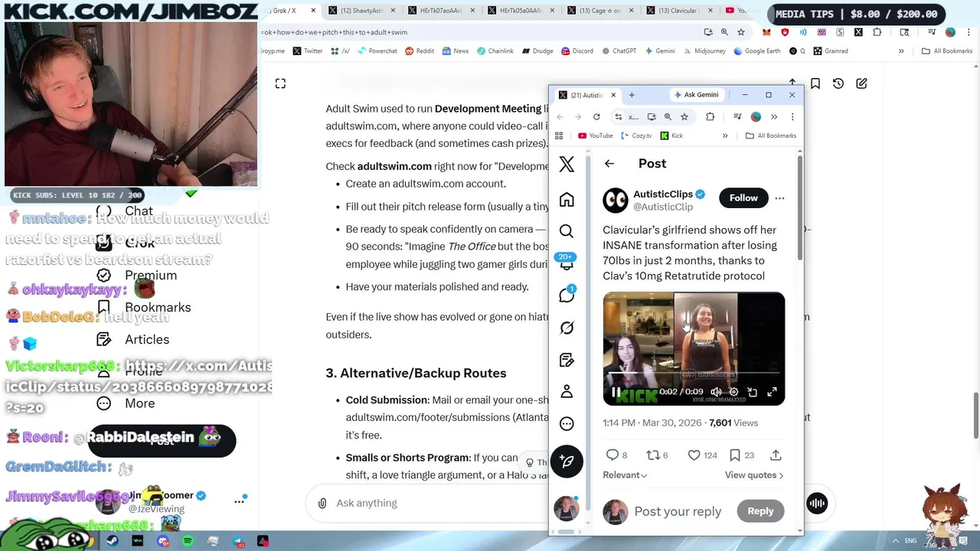This screenshot has height=551, width=980.
Task: Bookmark the Grok conversation
Action: pyautogui.click(x=815, y=83)
